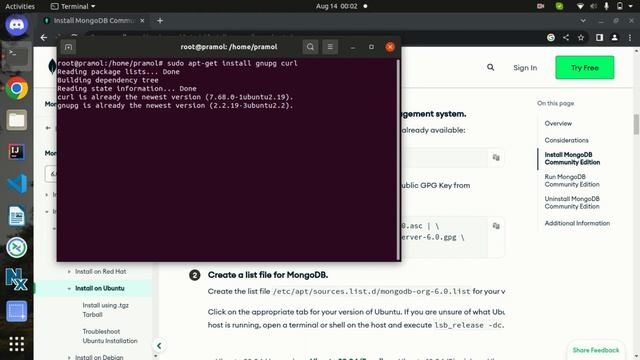Collapse the docs sidebar with the chevron
The width and height of the screenshot is (640, 360).
pos(159,346)
